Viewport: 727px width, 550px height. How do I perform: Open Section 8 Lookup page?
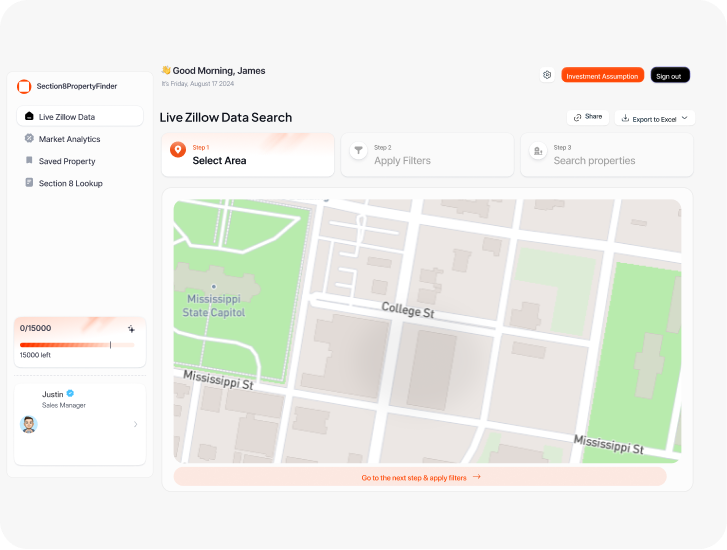point(70,183)
